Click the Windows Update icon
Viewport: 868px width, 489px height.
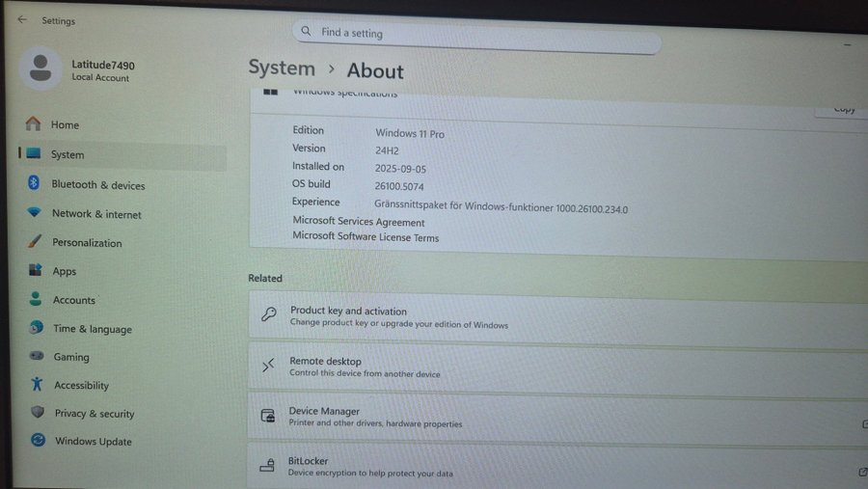point(38,441)
